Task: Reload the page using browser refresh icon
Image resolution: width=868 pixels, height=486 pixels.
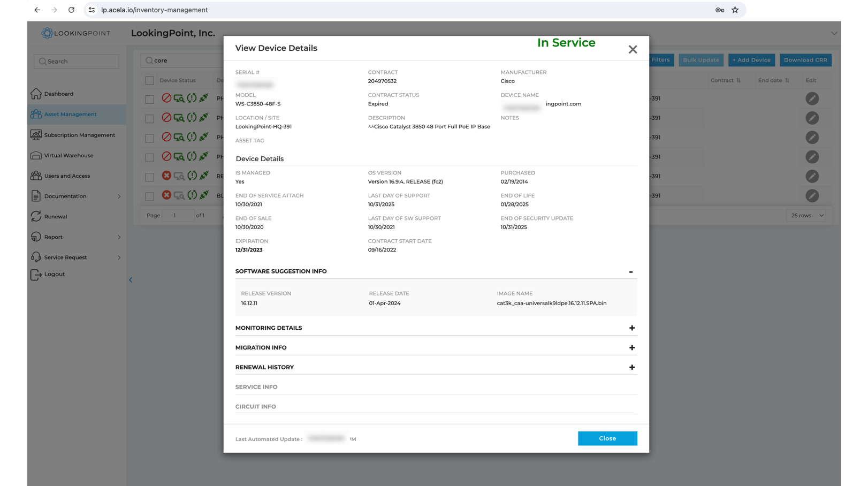Action: 71,10
